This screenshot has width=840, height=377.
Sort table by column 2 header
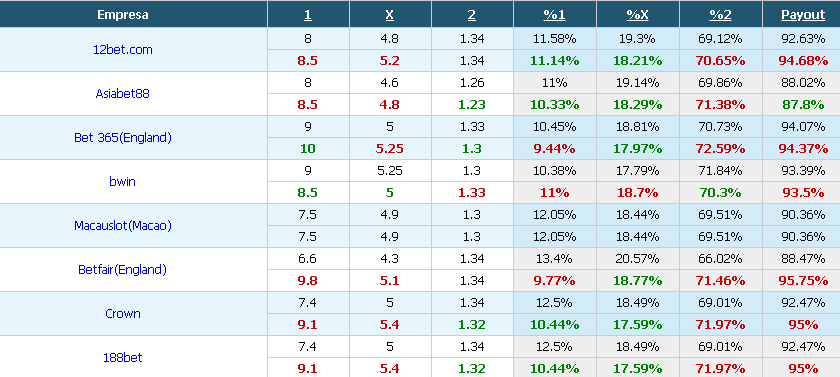(x=471, y=15)
